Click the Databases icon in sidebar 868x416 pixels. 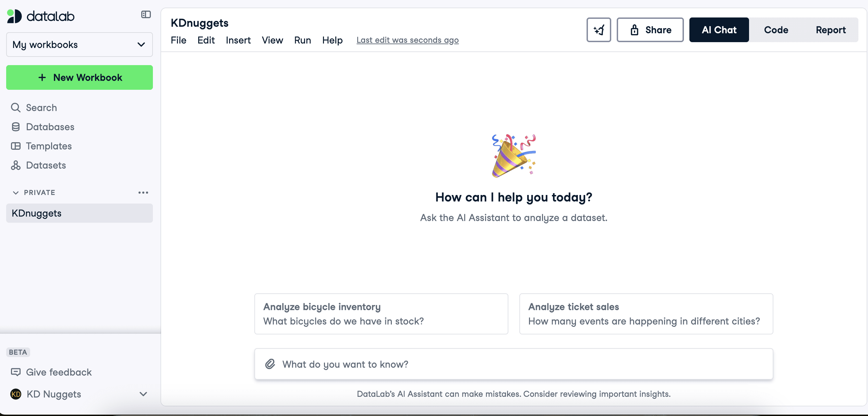(15, 127)
